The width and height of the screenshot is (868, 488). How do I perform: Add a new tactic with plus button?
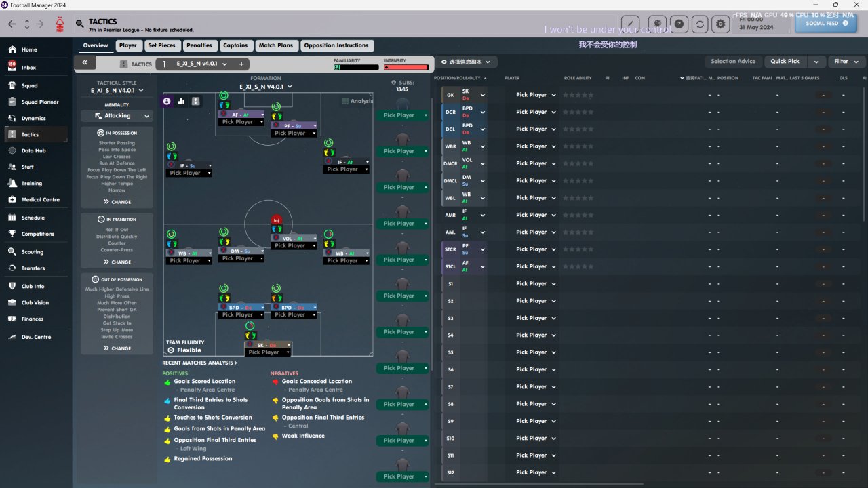[241, 64]
